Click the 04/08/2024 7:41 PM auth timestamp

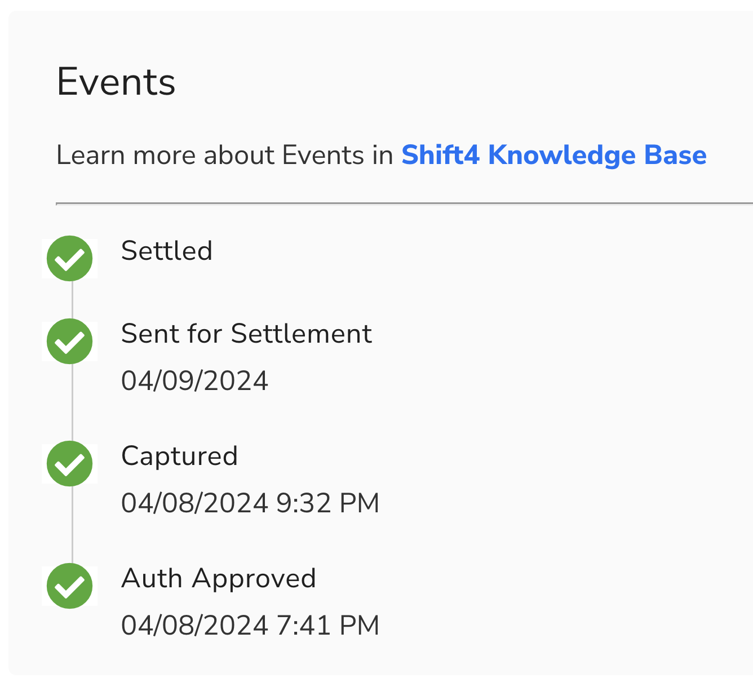click(250, 625)
